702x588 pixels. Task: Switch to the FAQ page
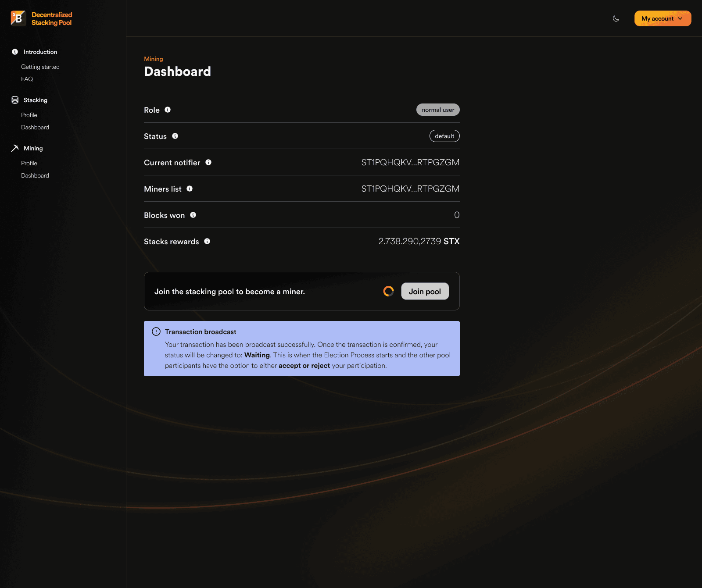27,79
